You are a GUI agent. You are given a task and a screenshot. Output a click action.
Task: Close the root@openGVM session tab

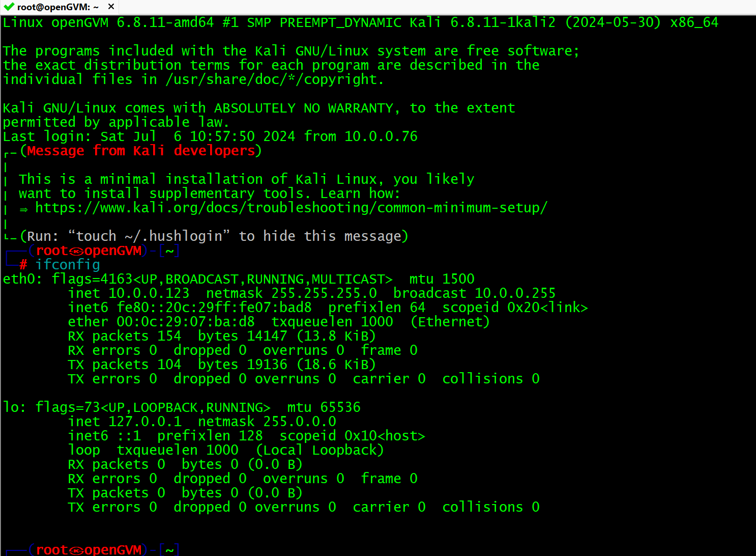111,7
